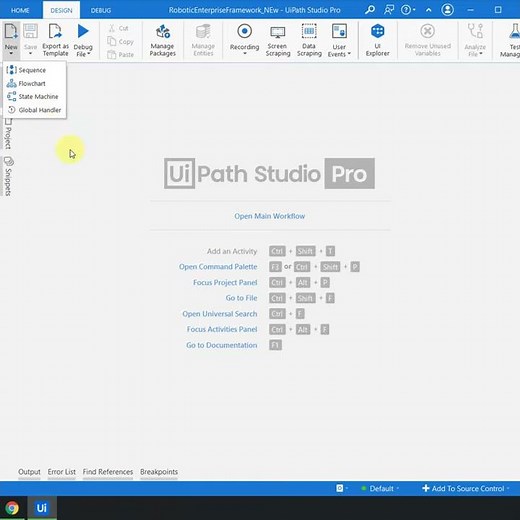Expand the Analyze File dropdown arrow
This screenshot has width=520, height=520.
(481, 53)
